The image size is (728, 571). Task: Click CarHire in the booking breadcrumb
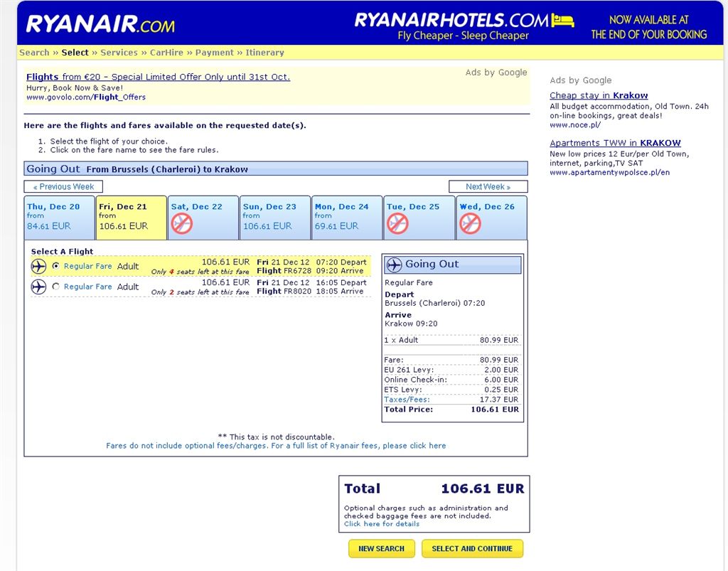coord(166,53)
